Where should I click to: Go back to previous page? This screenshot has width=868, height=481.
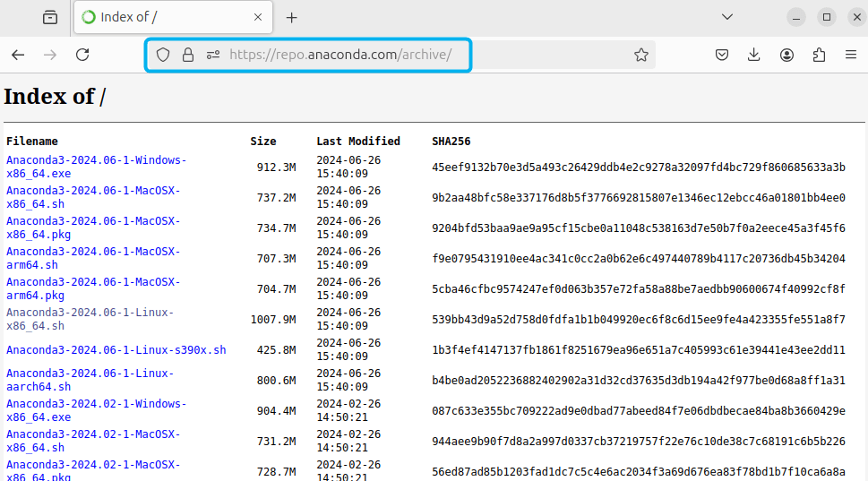pos(18,55)
